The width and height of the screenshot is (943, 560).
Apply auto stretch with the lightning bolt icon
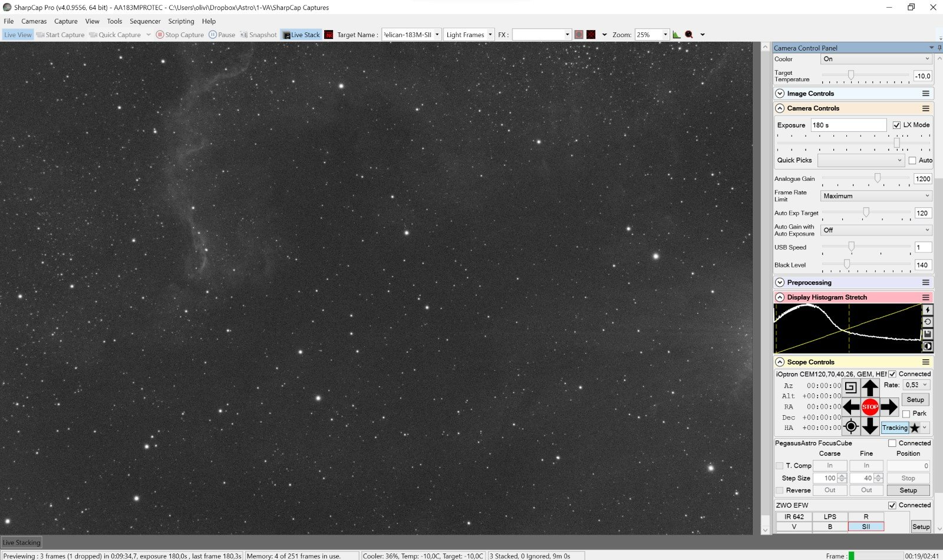[x=927, y=310]
